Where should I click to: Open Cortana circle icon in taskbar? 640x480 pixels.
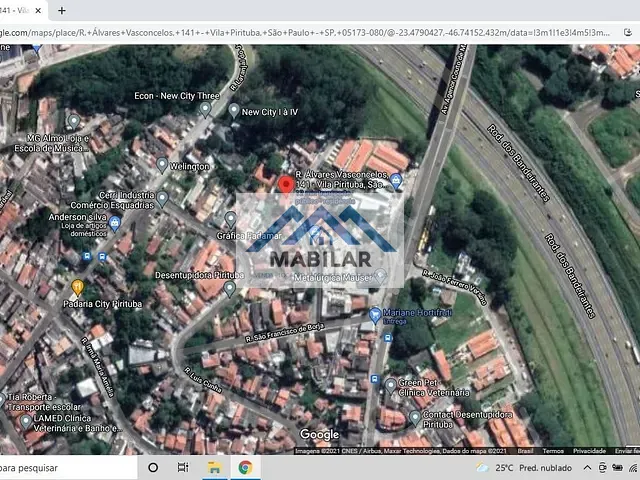point(153,467)
